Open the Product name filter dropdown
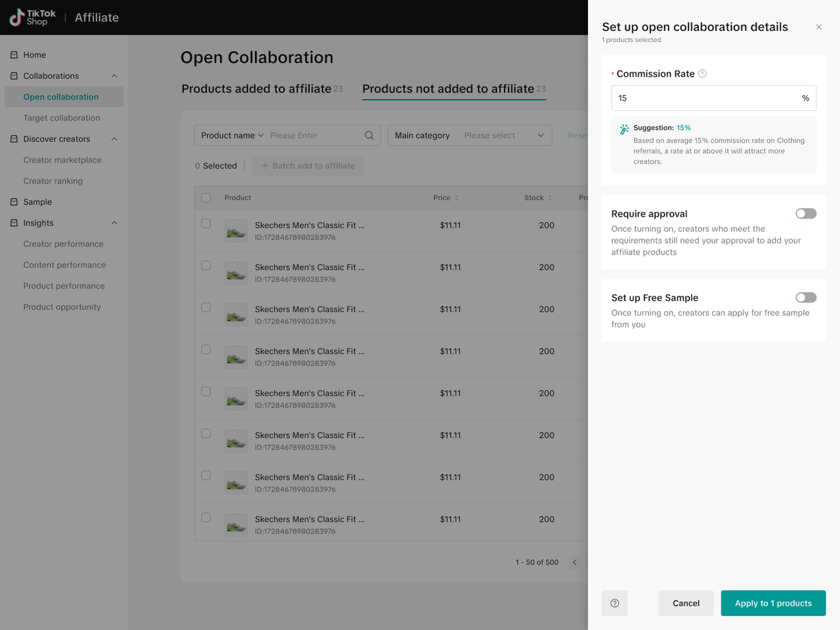 coord(232,135)
